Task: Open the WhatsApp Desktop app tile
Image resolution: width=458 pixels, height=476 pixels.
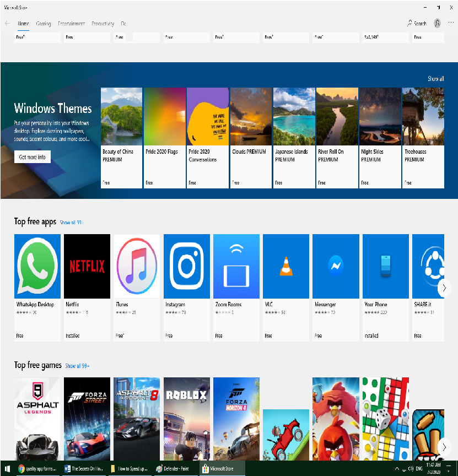Action: [37, 288]
